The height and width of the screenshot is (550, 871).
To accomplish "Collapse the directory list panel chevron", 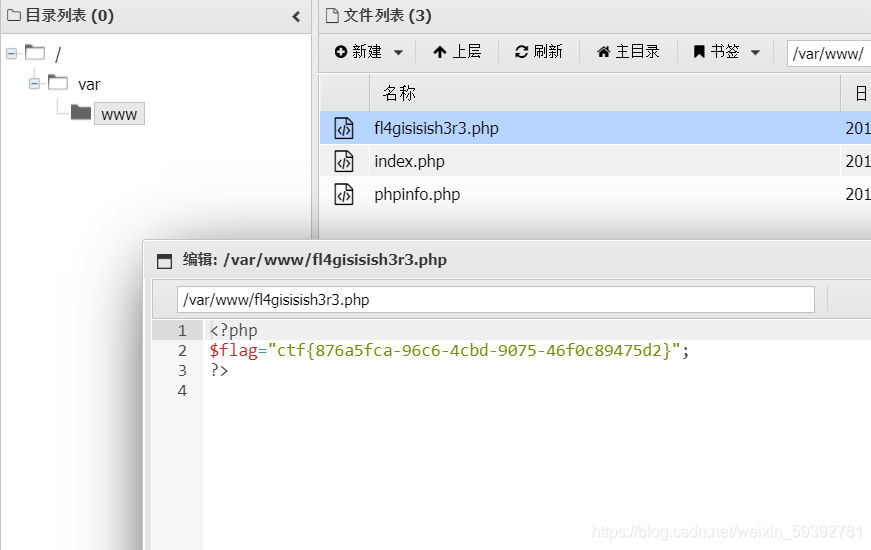I will point(296,17).
